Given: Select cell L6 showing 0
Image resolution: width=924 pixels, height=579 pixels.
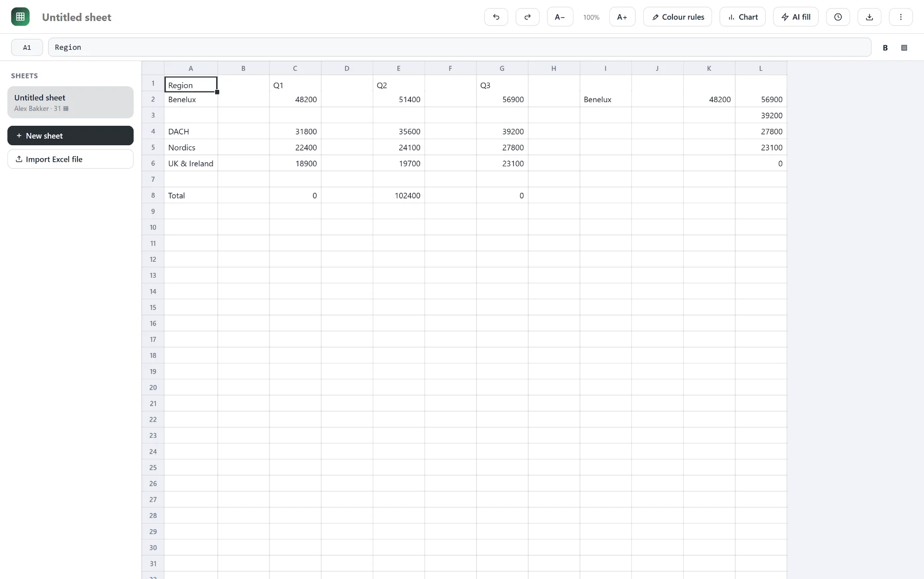Looking at the screenshot, I should click(761, 163).
